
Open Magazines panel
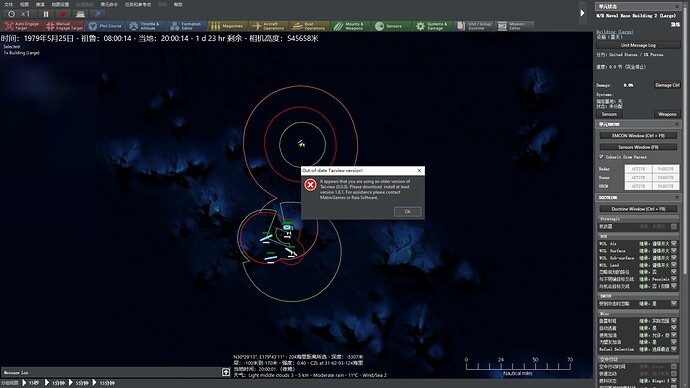coord(228,26)
